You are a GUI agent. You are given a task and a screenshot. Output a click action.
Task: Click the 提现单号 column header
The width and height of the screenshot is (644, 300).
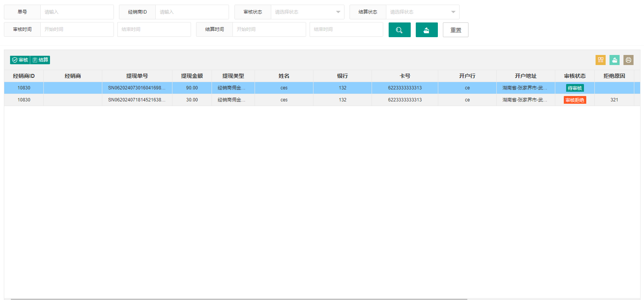click(x=137, y=76)
